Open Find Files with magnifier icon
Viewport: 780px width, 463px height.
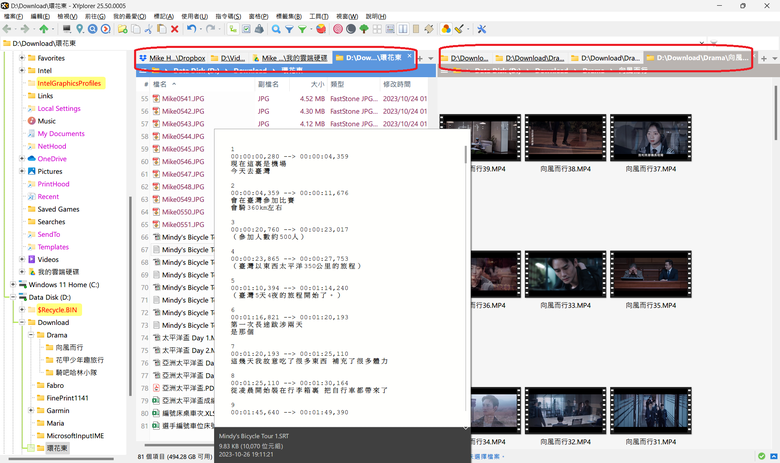(x=276, y=29)
